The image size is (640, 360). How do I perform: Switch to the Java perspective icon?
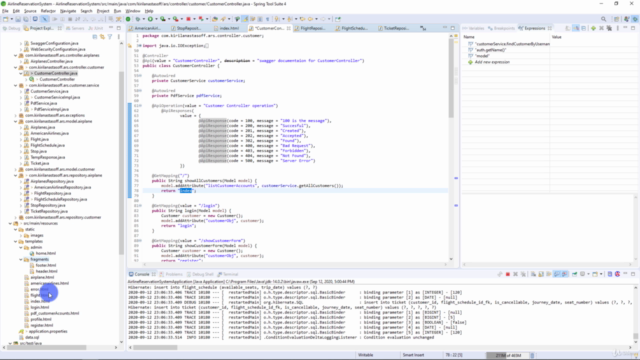pyautogui.click(x=627, y=19)
